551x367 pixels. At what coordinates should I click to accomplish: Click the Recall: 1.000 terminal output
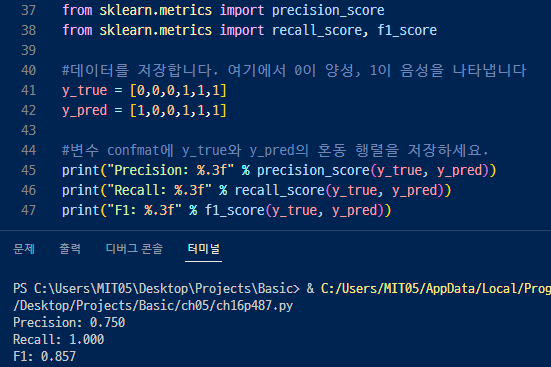click(58, 339)
